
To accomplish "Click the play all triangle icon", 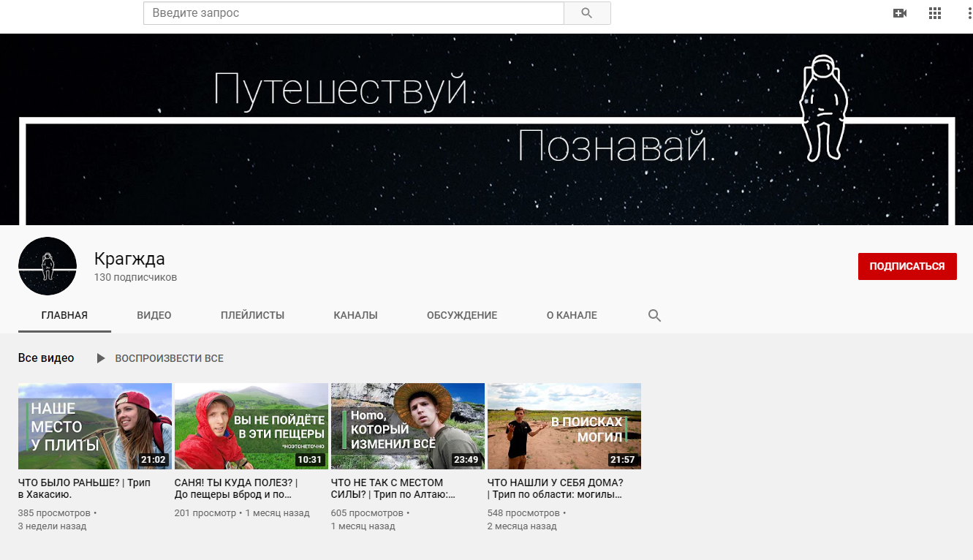I will pyautogui.click(x=102, y=358).
